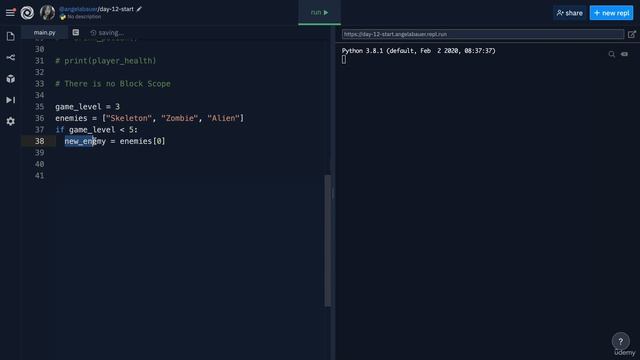The height and width of the screenshot is (360, 640).
Task: Click the editor vertical scrollbar
Action: (328, 240)
